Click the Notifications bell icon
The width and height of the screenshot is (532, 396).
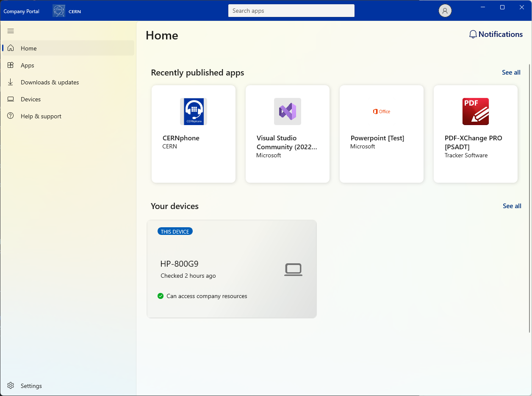click(x=473, y=34)
